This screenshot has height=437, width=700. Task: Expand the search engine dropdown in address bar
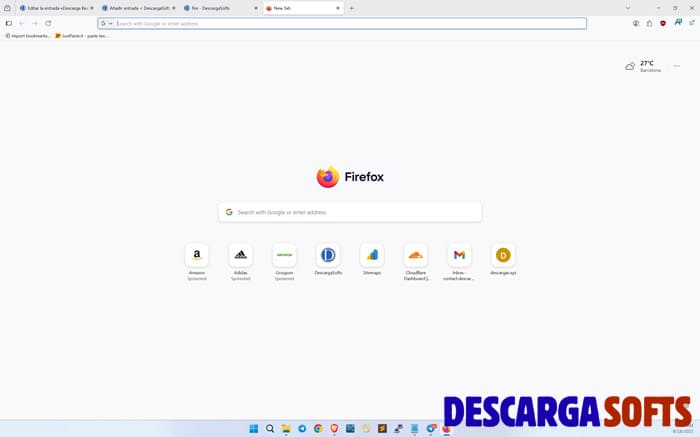coord(111,23)
